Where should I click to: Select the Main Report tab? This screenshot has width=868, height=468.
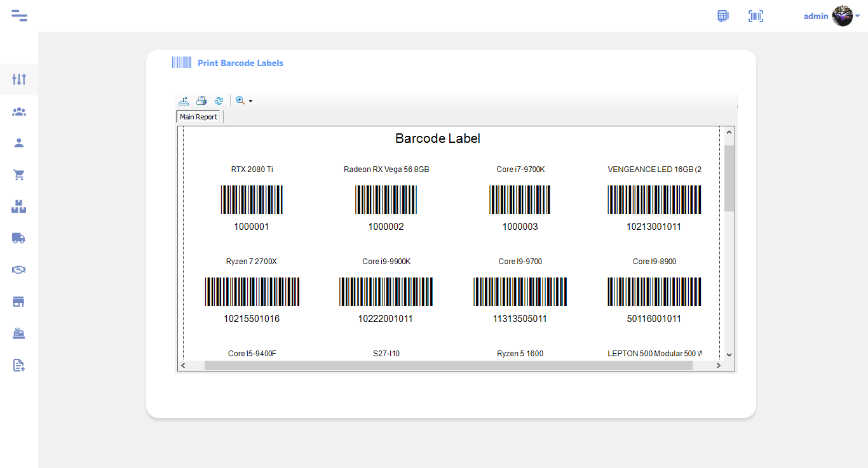(x=198, y=117)
